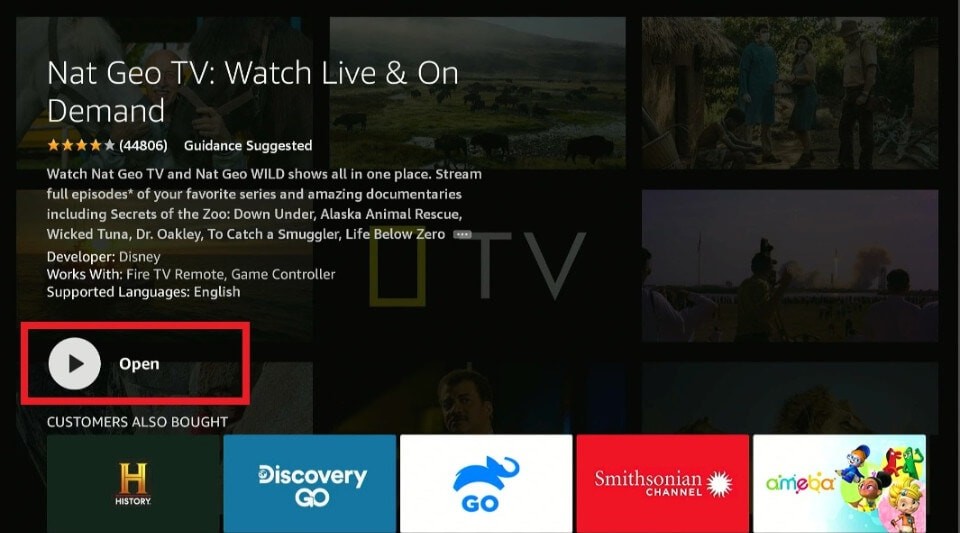Select the Discovery GO app tile

point(310,483)
